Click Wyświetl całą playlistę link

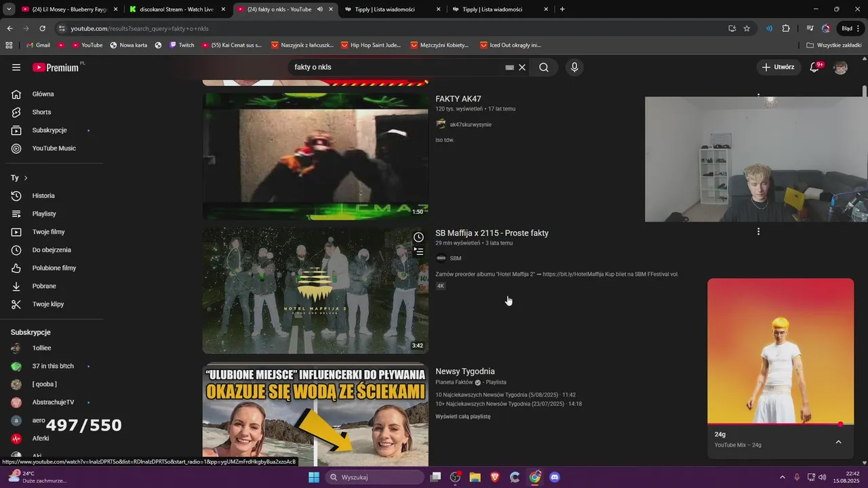462,417
